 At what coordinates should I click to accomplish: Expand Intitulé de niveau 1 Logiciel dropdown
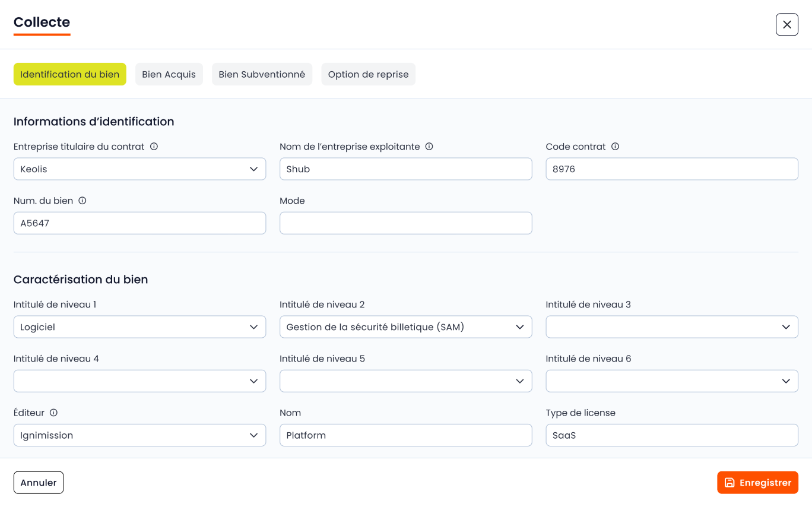pyautogui.click(x=139, y=327)
